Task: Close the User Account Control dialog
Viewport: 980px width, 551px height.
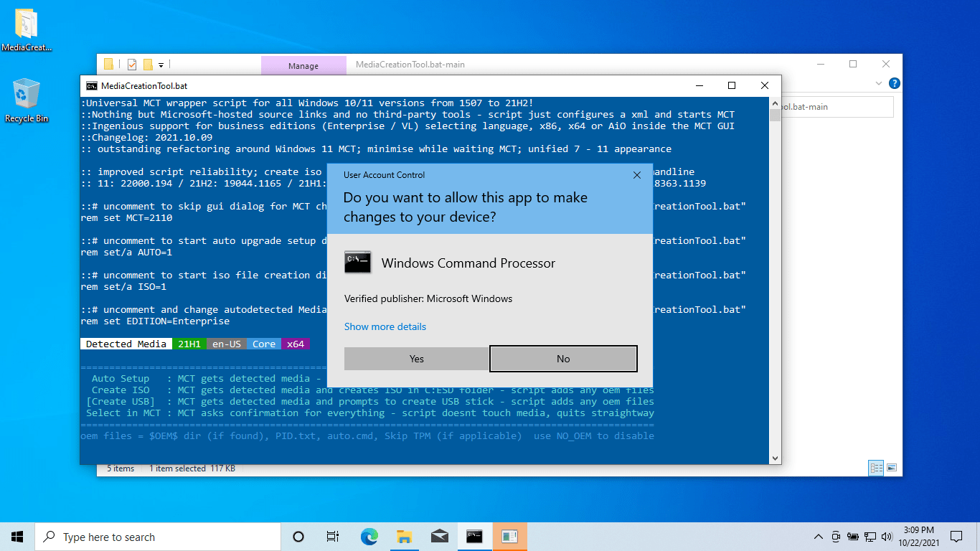Action: (x=636, y=175)
